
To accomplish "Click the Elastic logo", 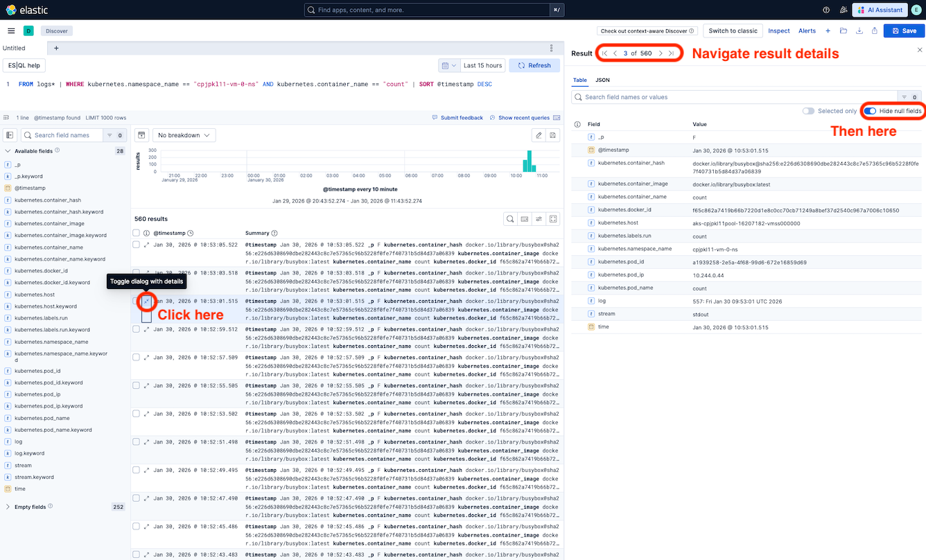I will point(26,10).
